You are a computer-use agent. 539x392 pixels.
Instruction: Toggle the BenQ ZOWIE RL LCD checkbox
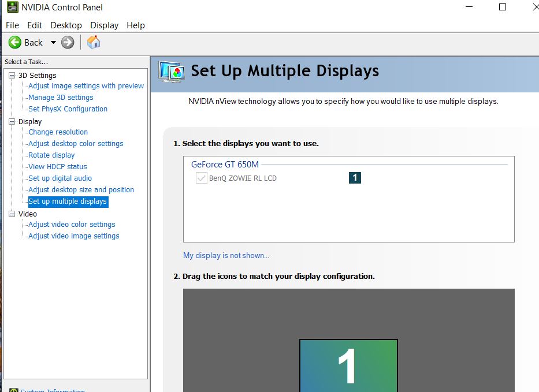(202, 178)
